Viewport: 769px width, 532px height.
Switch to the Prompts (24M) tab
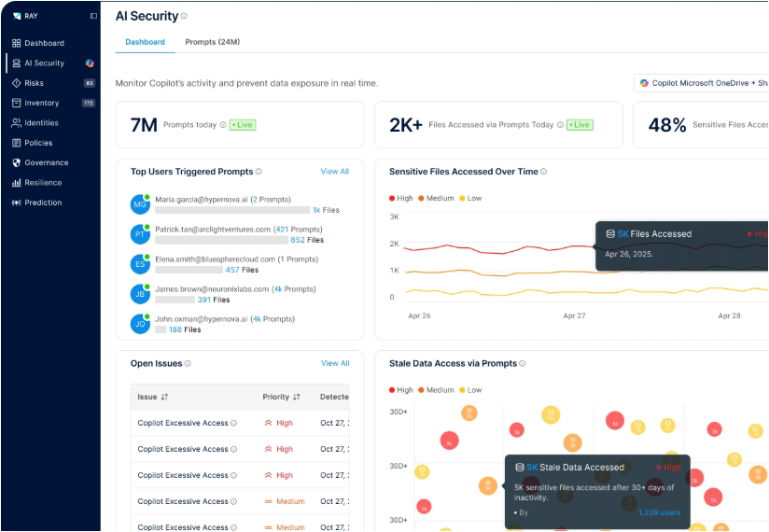pos(213,42)
